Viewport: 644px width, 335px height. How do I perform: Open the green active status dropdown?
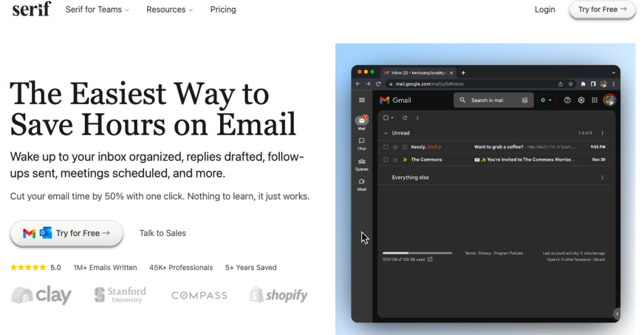pos(547,100)
